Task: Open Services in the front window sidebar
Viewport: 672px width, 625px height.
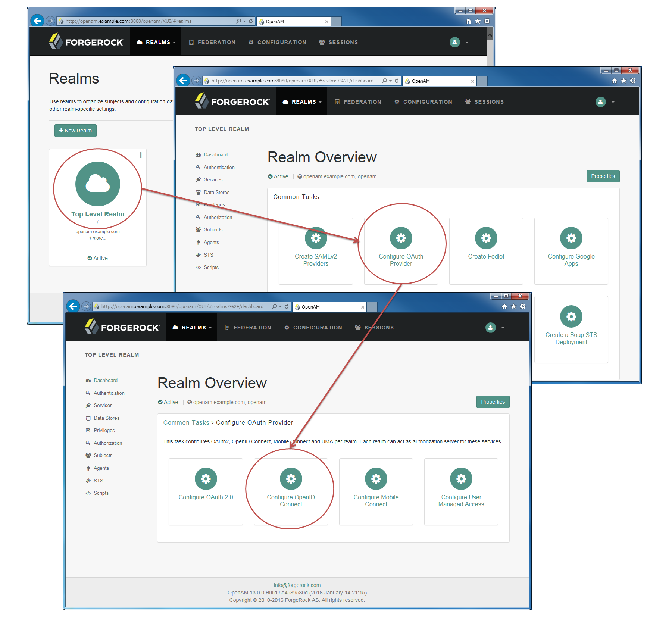Action: point(103,405)
